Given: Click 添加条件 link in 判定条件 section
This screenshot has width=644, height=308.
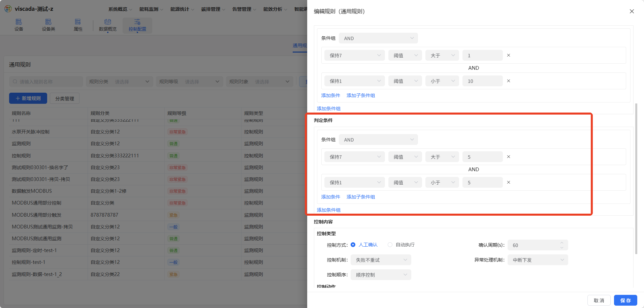Looking at the screenshot, I should 331,197.
